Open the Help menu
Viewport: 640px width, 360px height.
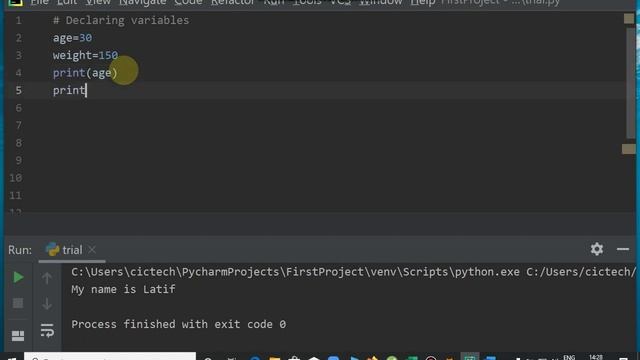click(x=423, y=2)
